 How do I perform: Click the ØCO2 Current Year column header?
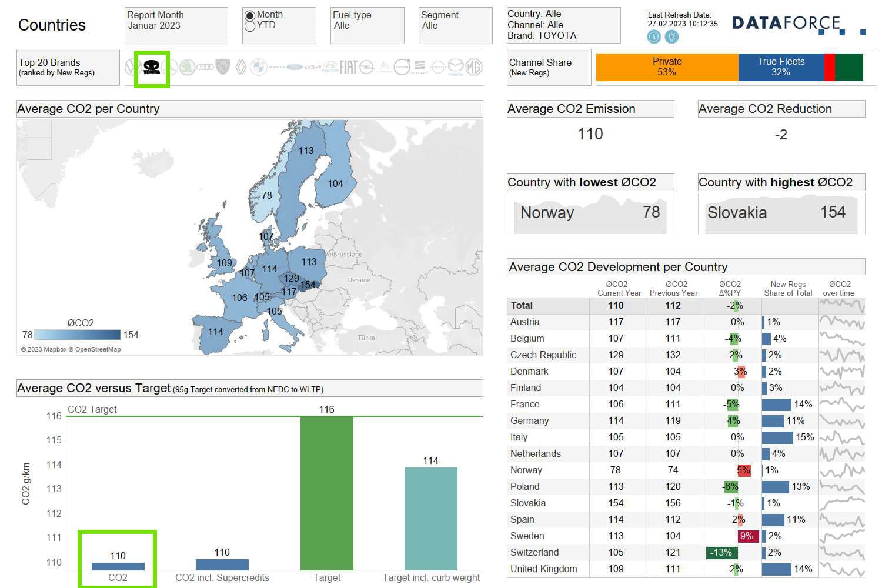click(x=619, y=288)
